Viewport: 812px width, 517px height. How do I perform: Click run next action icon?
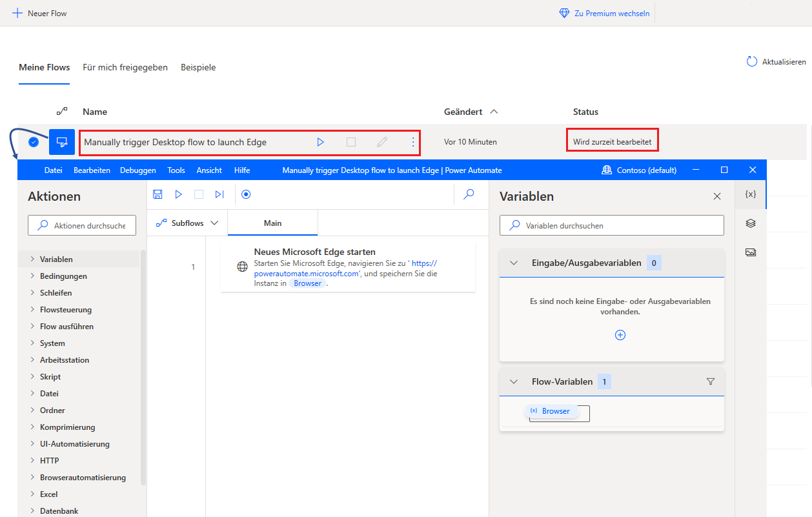[x=219, y=194]
